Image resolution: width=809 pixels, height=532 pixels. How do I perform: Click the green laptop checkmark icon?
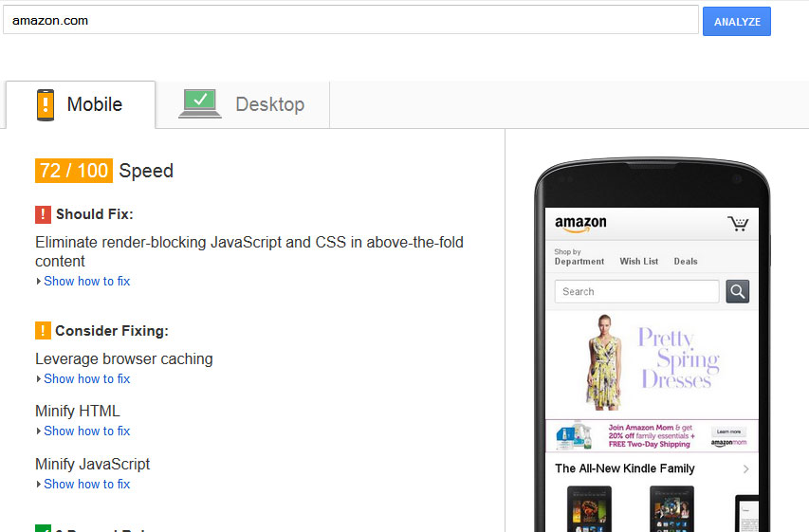[200, 103]
